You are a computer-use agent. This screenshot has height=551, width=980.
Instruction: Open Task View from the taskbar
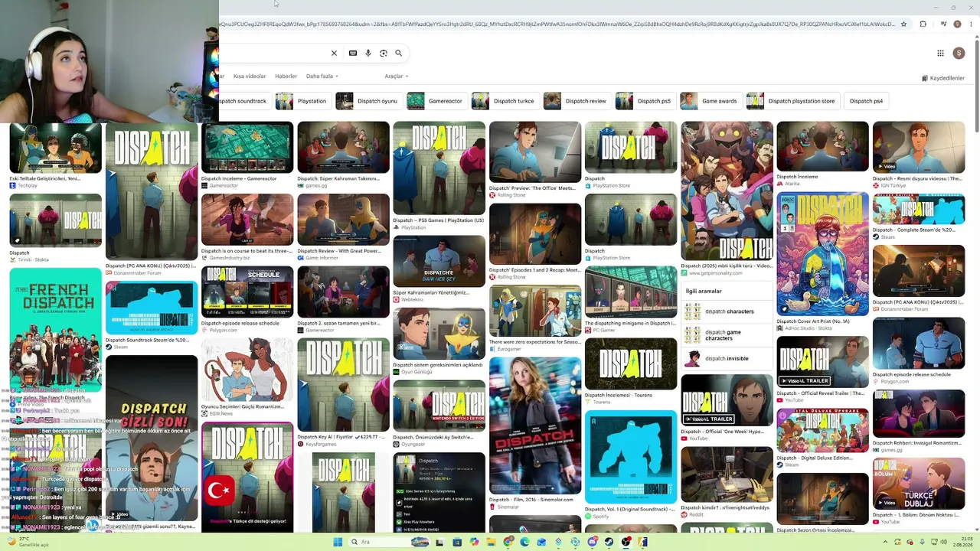click(x=440, y=542)
